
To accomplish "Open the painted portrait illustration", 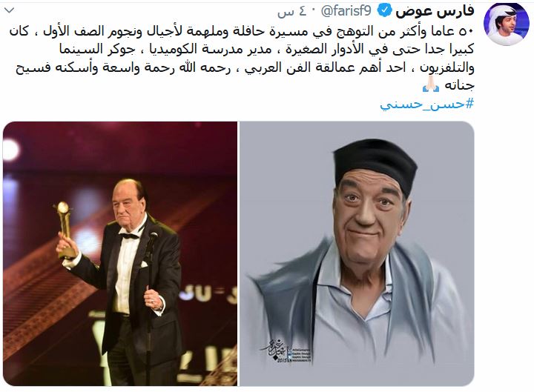I will coord(357,253).
